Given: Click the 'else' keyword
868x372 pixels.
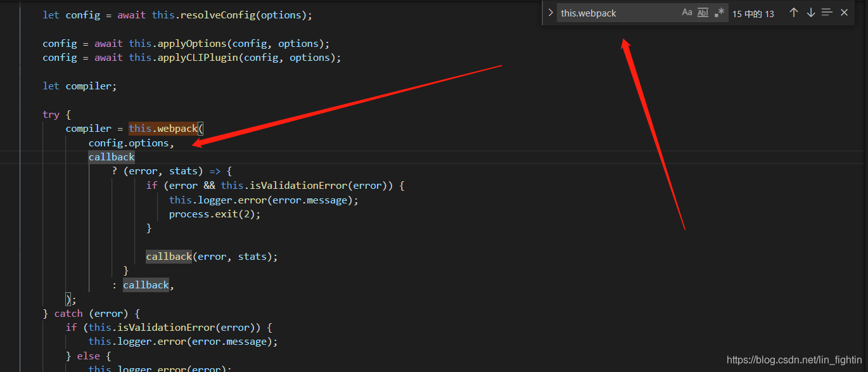Looking at the screenshot, I should 89,356.
